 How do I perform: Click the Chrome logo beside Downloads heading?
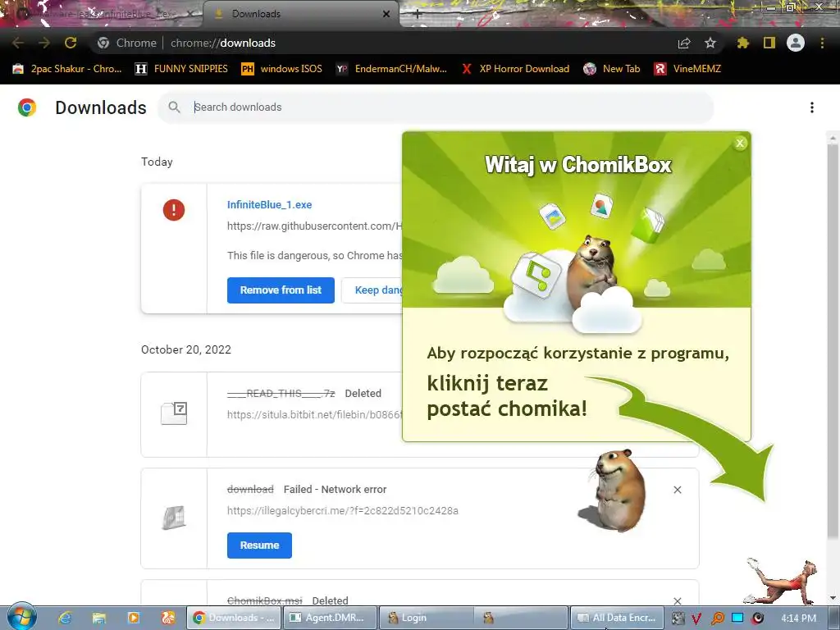point(27,107)
